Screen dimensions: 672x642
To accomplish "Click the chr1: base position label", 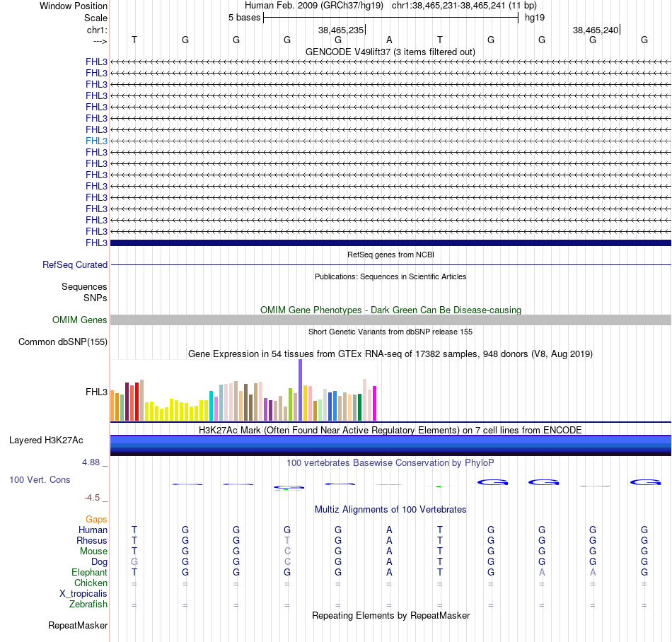I will click(x=97, y=30).
